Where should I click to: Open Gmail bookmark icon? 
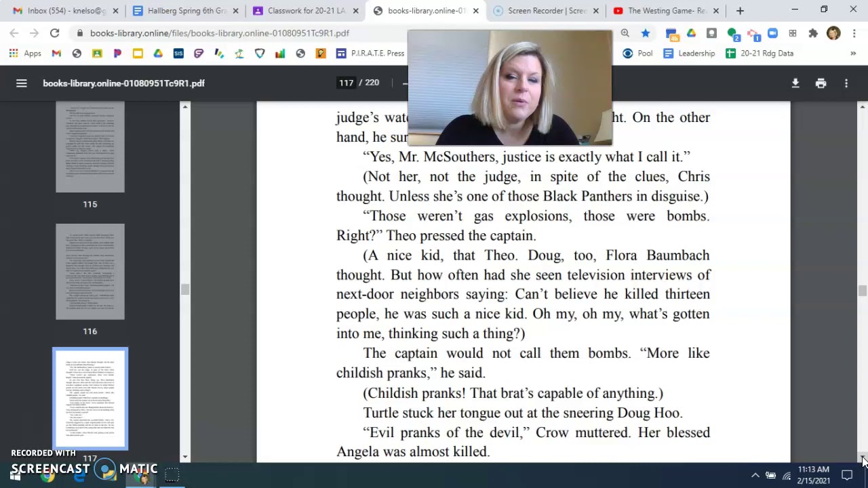coord(56,53)
